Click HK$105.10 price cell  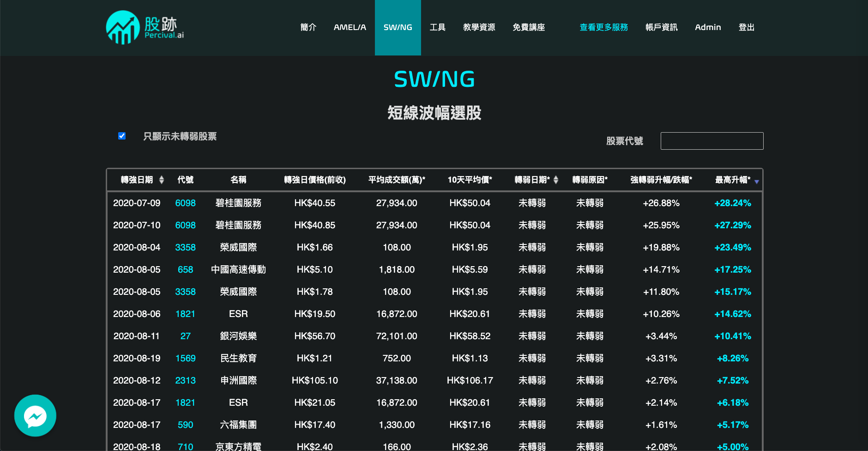click(315, 380)
